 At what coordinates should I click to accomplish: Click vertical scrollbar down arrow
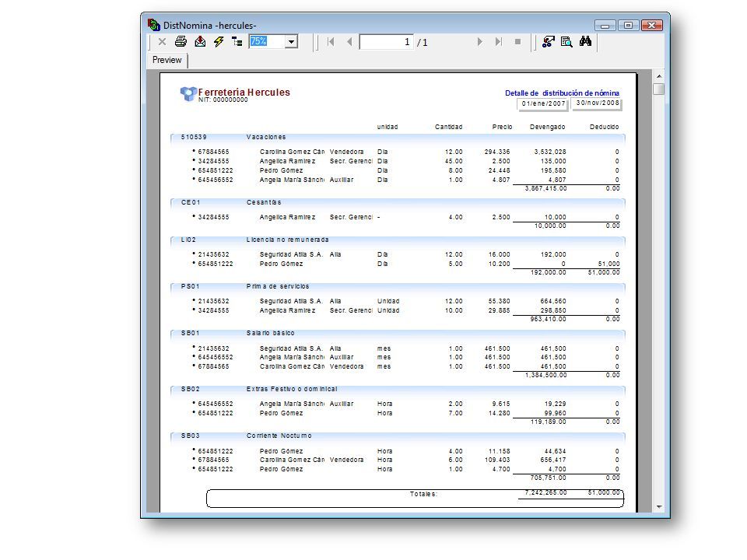659,506
